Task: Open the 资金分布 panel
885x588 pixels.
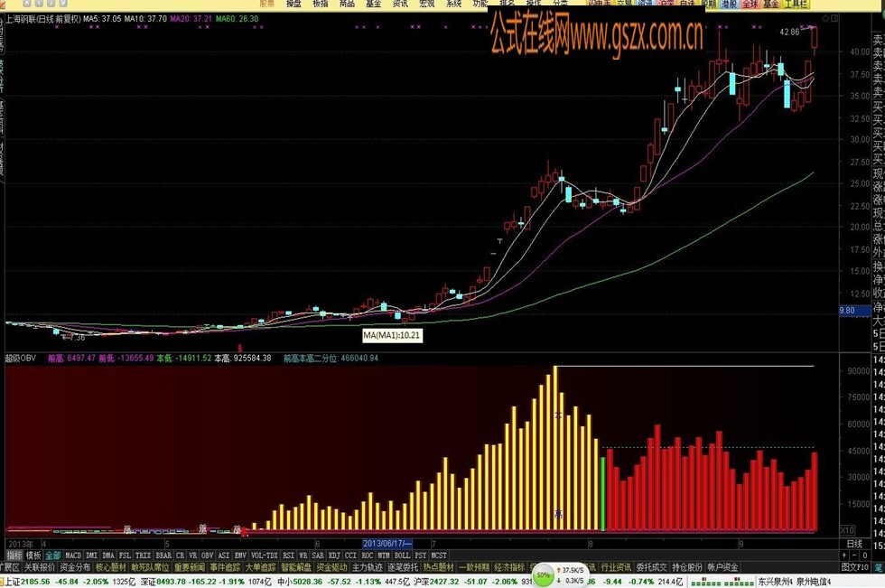Action: tap(75, 566)
